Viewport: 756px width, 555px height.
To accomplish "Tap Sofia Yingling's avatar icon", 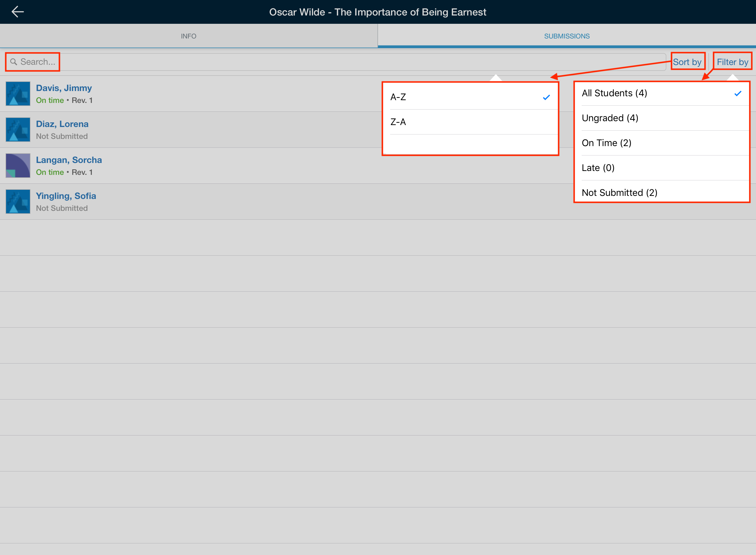I will (x=18, y=202).
